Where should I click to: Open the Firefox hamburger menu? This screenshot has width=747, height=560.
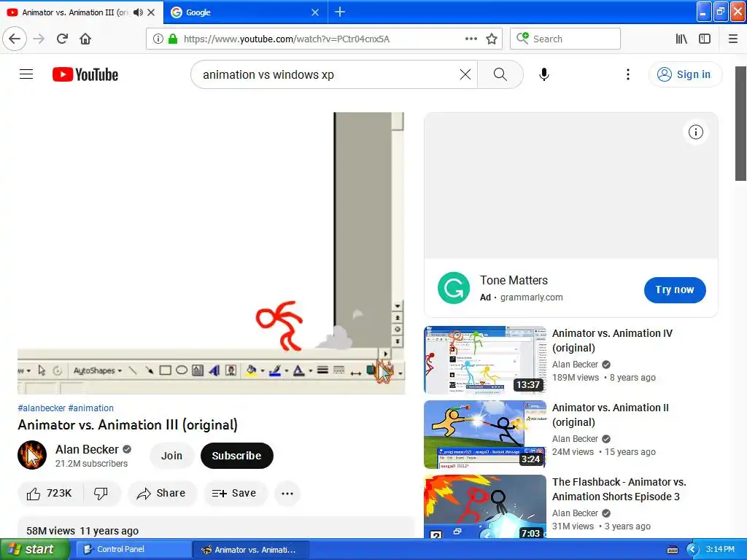pos(732,39)
